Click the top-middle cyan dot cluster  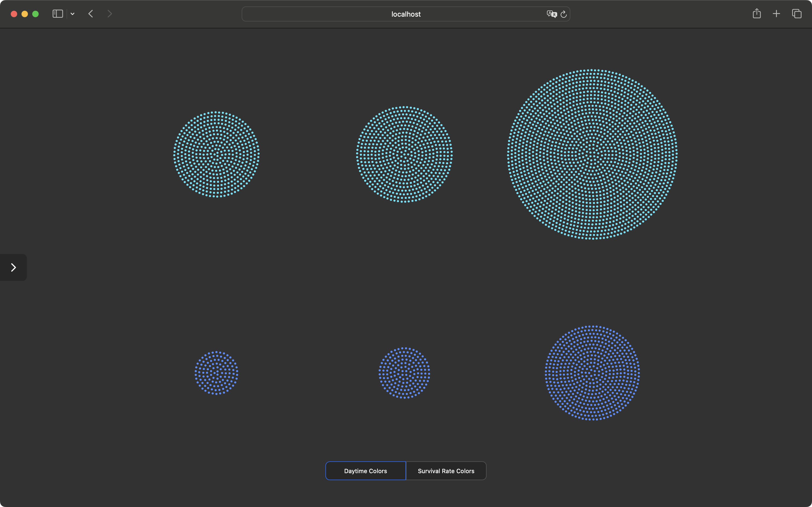pyautogui.click(x=404, y=154)
